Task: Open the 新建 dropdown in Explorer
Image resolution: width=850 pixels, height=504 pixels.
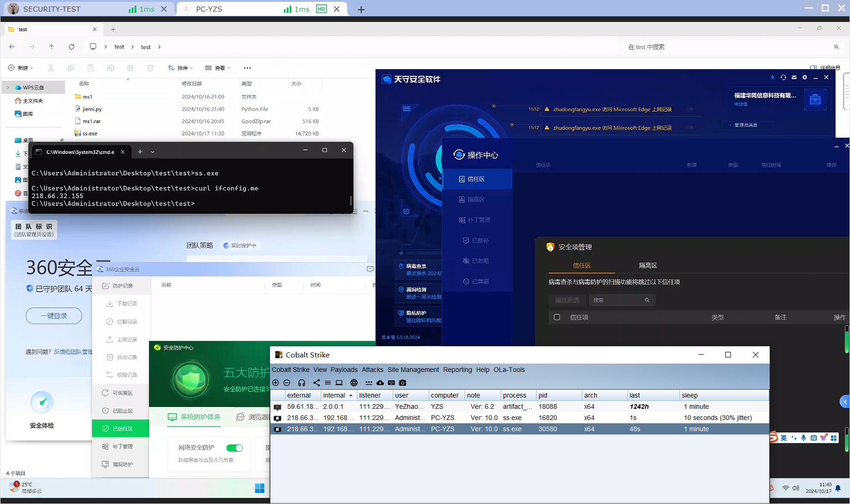Action: click(x=21, y=68)
